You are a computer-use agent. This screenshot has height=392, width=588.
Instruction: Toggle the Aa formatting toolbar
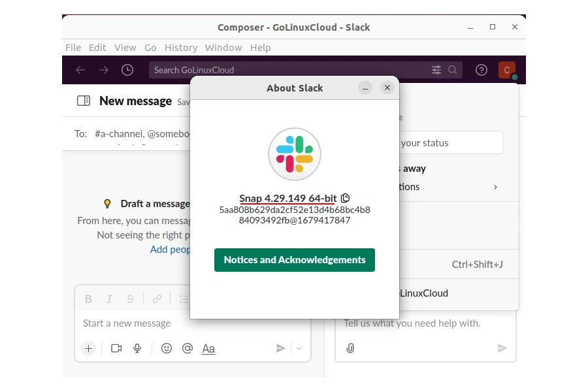click(208, 349)
